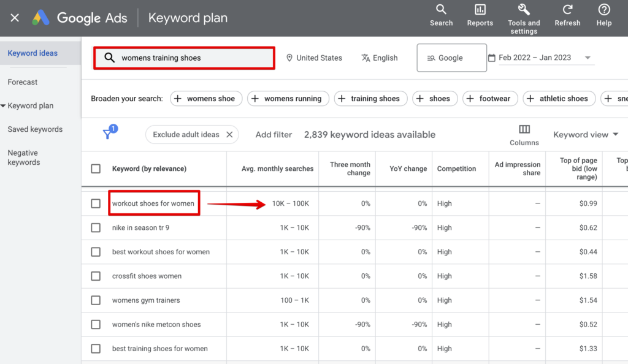
Task: Click the '100 – 1K' searches value
Action: tap(294, 300)
